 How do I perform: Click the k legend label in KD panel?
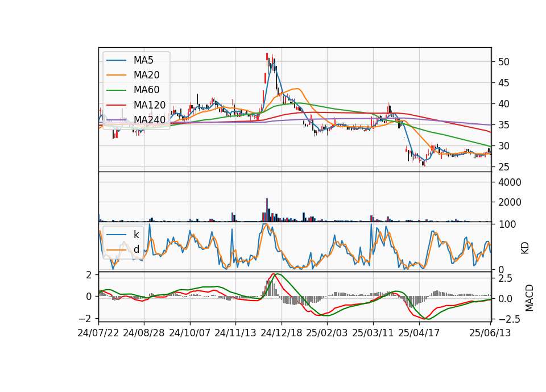pyautogui.click(x=136, y=234)
